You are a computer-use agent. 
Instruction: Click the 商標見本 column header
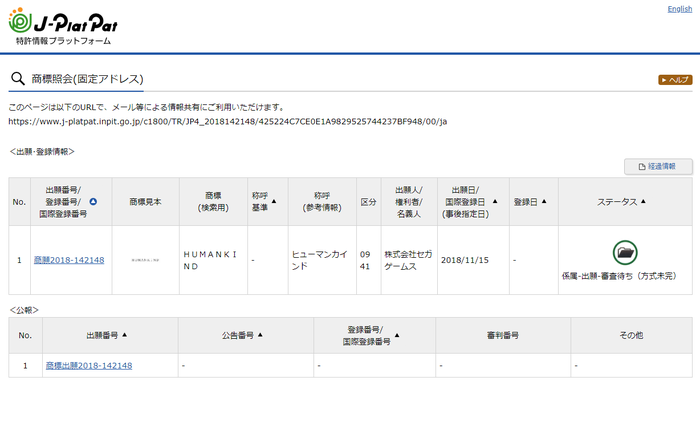[146, 202]
